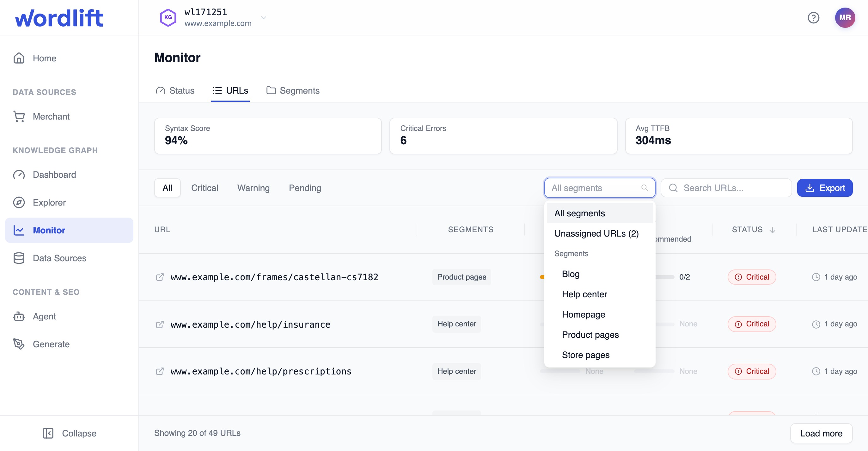Filter by the Warning tab
The image size is (868, 451).
254,188
